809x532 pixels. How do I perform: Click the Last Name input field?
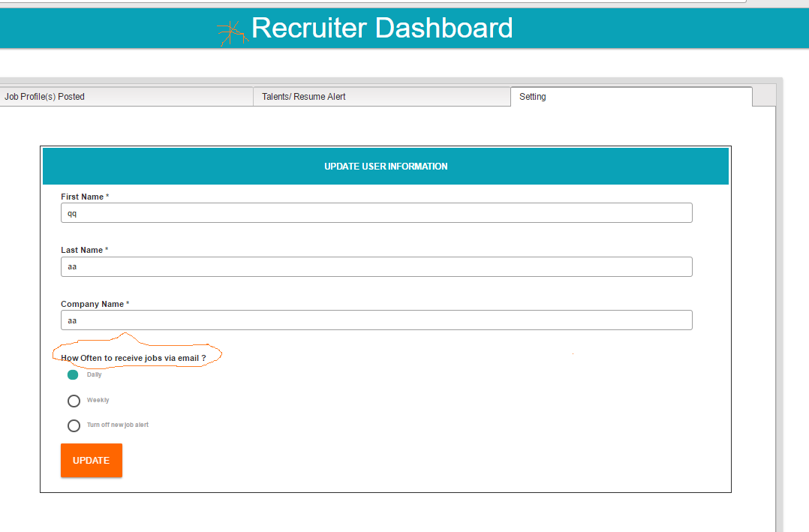377,267
